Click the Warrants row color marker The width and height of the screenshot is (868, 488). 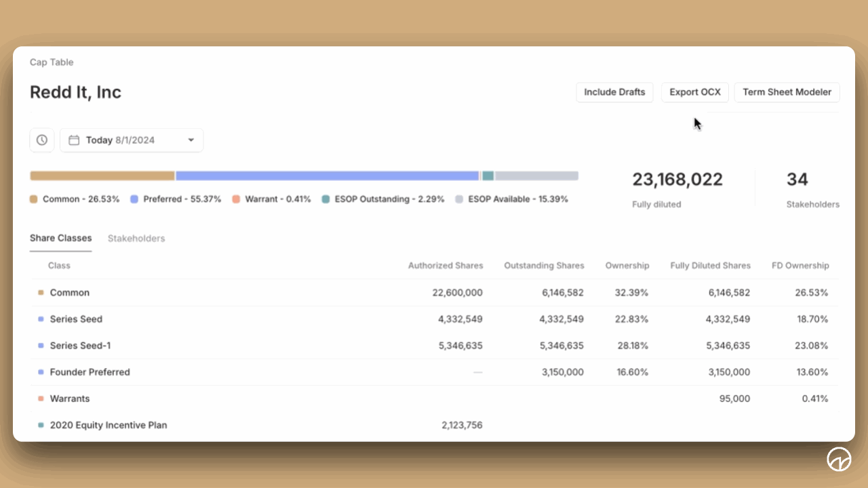click(41, 399)
